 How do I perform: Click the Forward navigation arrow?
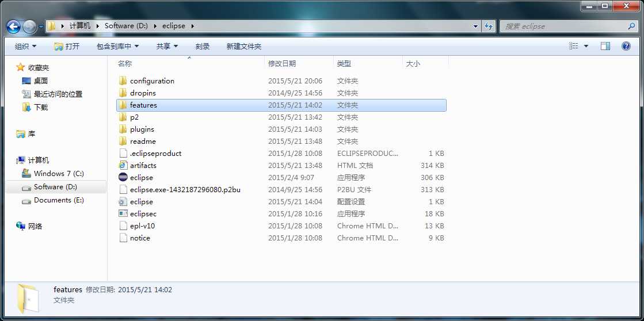point(29,26)
